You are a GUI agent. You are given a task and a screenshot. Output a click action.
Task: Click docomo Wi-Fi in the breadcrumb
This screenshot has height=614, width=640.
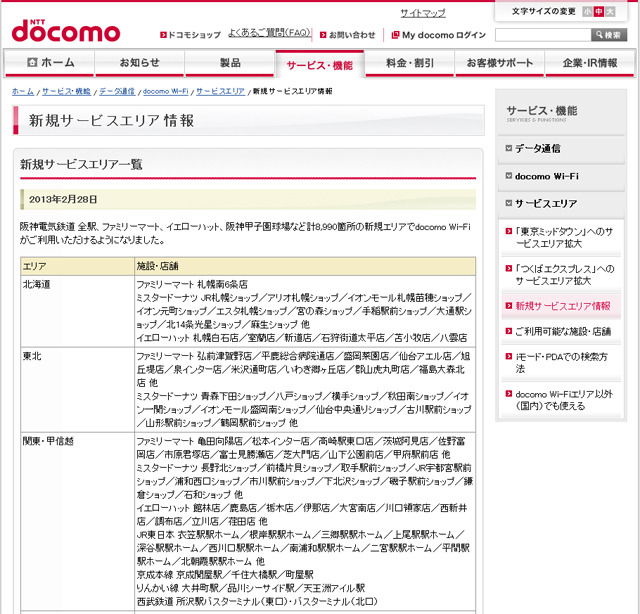165,91
